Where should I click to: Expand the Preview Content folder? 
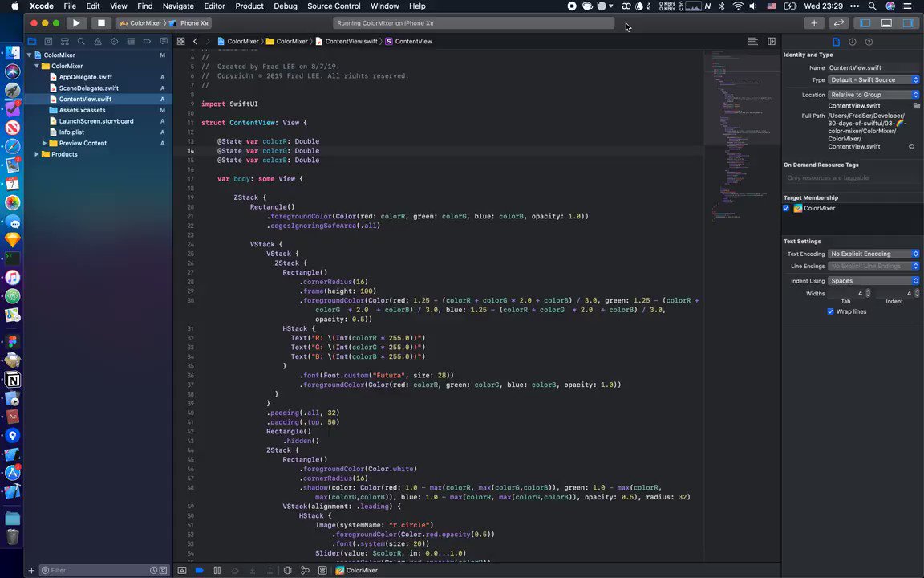click(44, 144)
